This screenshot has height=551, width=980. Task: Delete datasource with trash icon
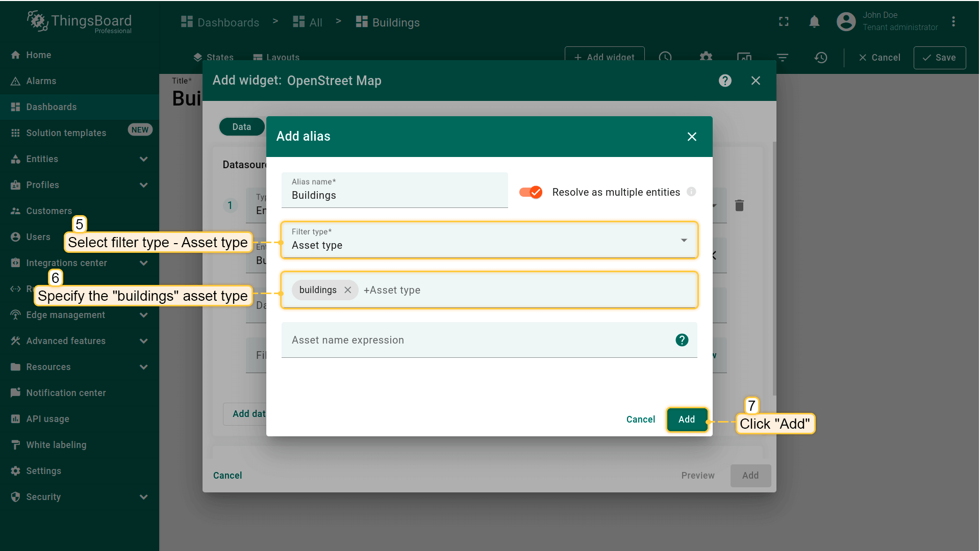[739, 205]
